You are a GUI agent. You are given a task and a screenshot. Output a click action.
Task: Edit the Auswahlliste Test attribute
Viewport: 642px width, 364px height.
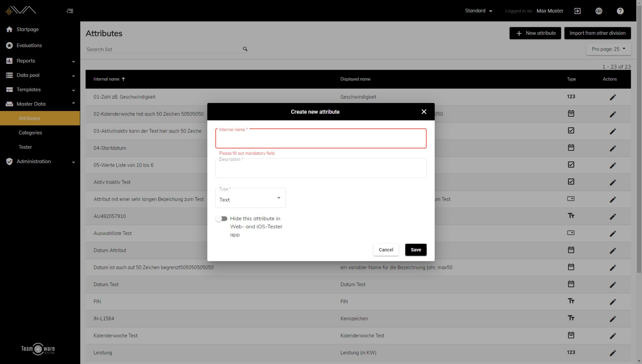tap(613, 233)
